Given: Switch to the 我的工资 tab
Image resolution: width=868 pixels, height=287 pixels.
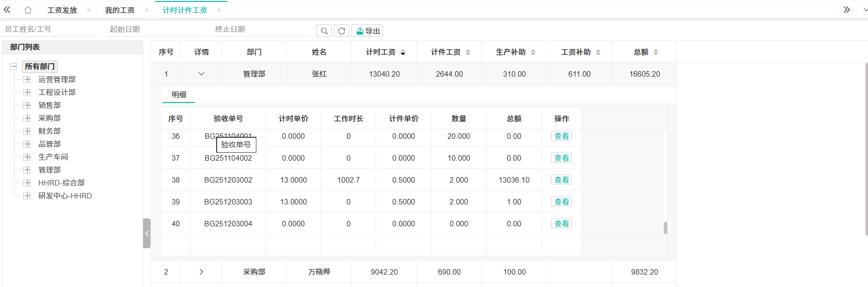Looking at the screenshot, I should click(120, 10).
